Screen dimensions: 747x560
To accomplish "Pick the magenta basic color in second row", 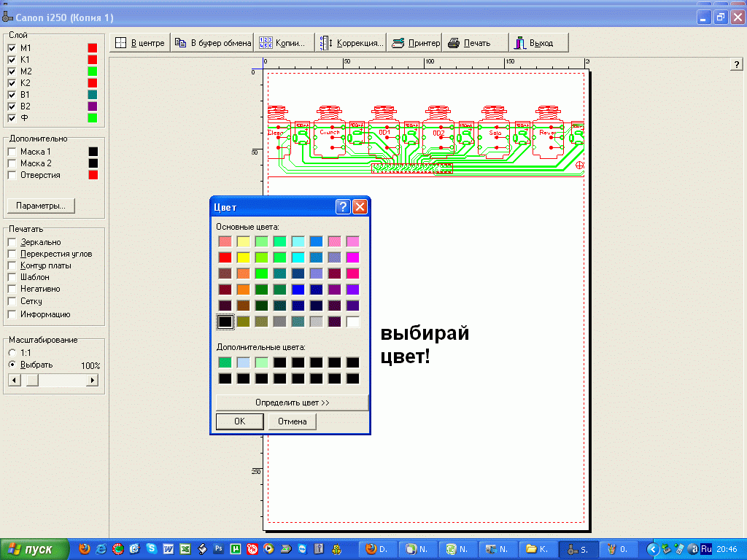I will (x=352, y=257).
